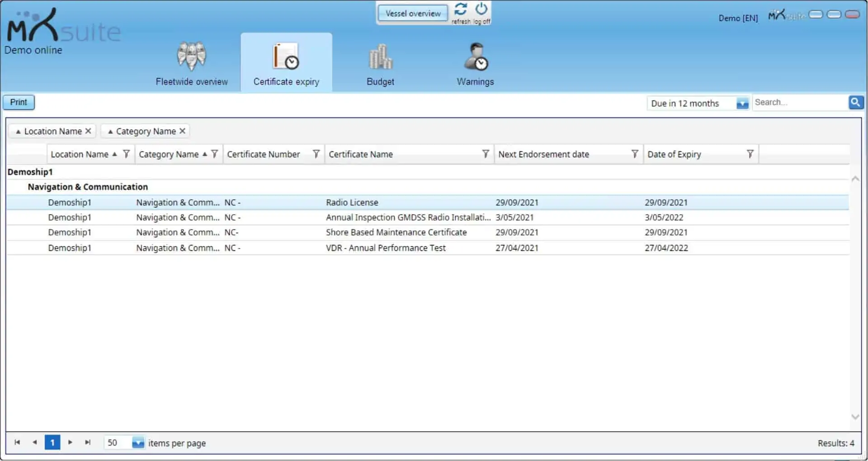Click the refresh icon
868x461 pixels.
click(460, 9)
